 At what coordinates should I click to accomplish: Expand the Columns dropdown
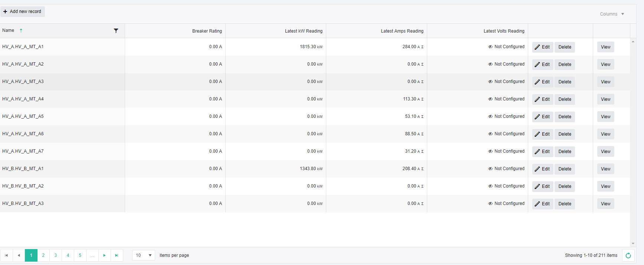click(x=612, y=14)
